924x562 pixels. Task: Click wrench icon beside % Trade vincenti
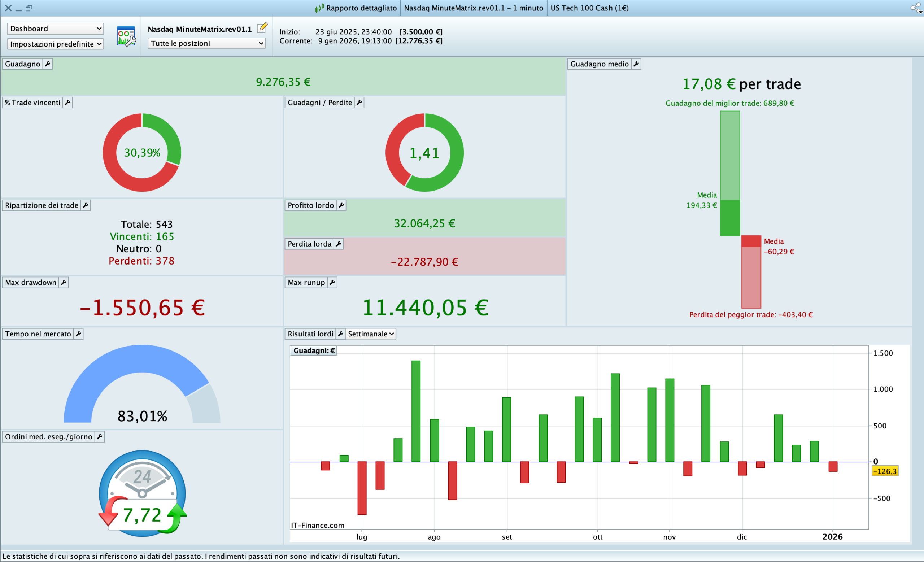click(x=67, y=103)
